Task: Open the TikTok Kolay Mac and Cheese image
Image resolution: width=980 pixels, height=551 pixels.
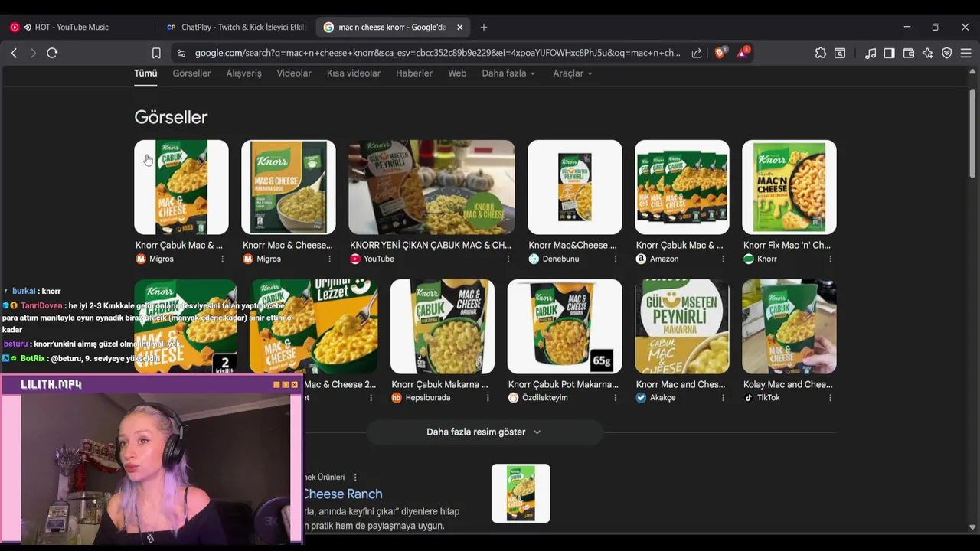Action: coord(789,326)
